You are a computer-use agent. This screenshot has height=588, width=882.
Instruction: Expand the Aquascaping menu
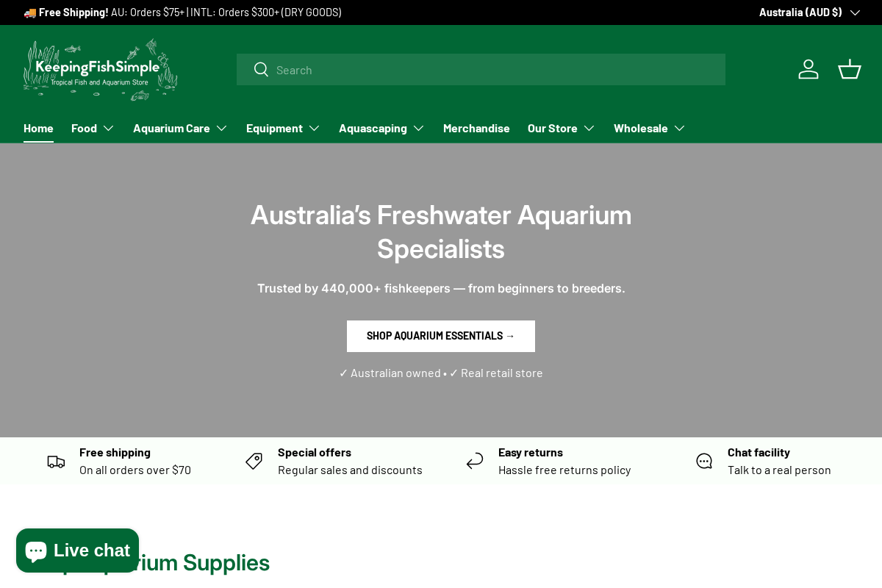click(x=381, y=128)
